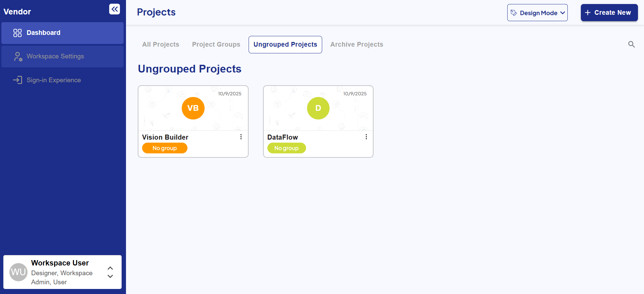Image resolution: width=644 pixels, height=294 pixels.
Task: Click the orange No group tag
Action: pos(165,148)
